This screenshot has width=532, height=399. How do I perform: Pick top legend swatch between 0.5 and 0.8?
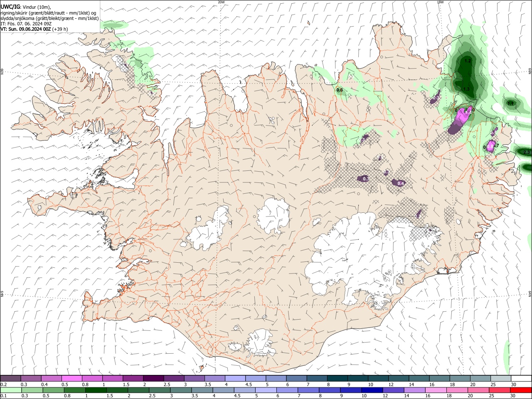(71, 378)
